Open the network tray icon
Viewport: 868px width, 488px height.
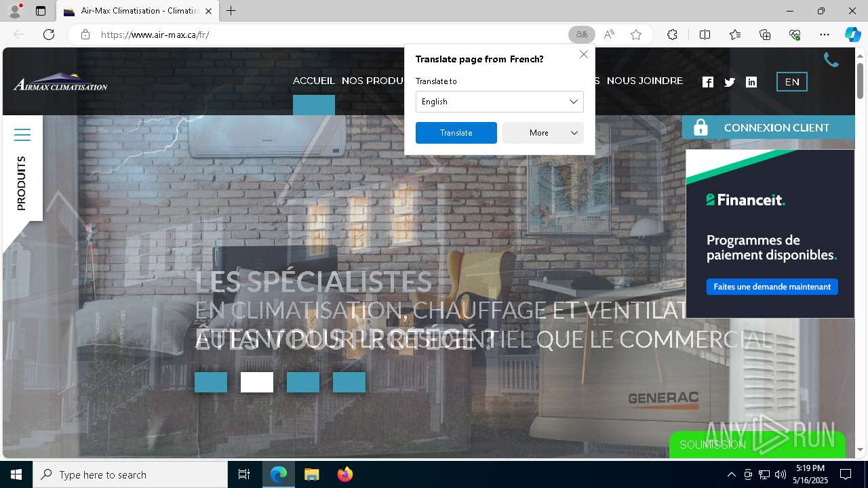point(764,474)
